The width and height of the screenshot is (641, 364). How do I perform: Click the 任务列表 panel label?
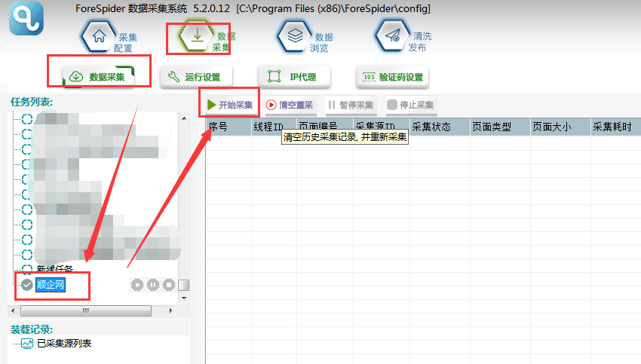coord(32,102)
